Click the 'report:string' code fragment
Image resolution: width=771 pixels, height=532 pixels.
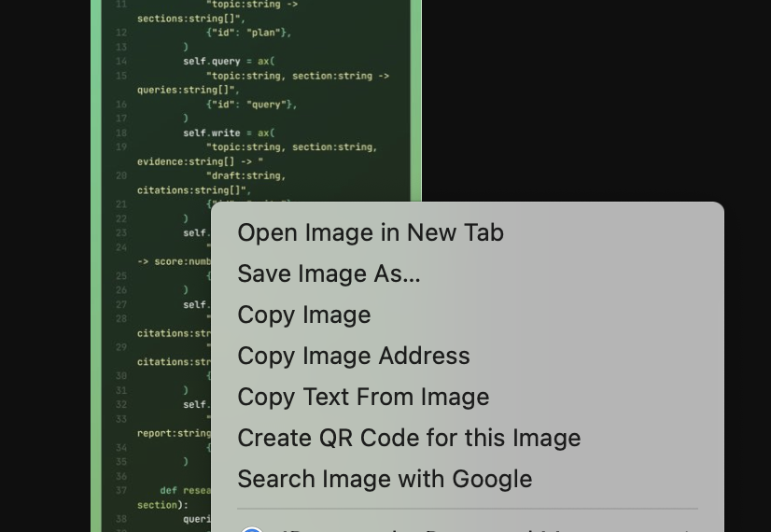[x=174, y=434]
